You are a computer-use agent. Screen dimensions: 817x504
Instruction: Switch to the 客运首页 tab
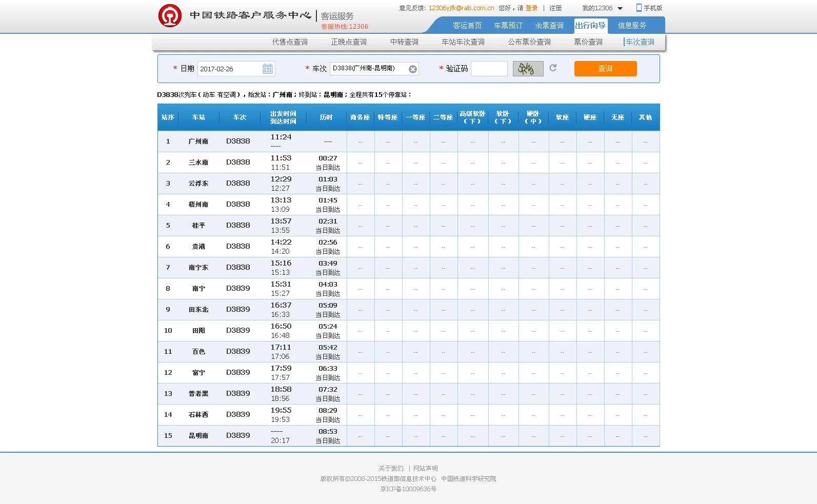click(x=467, y=26)
